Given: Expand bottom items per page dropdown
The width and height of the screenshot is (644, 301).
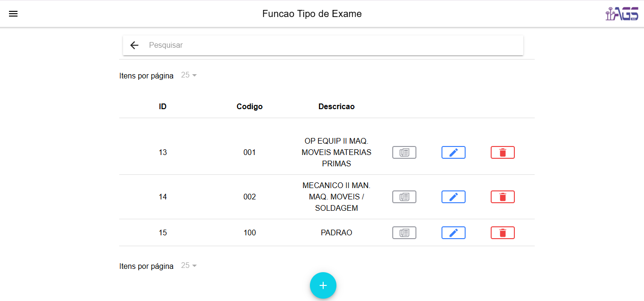Looking at the screenshot, I should (189, 266).
